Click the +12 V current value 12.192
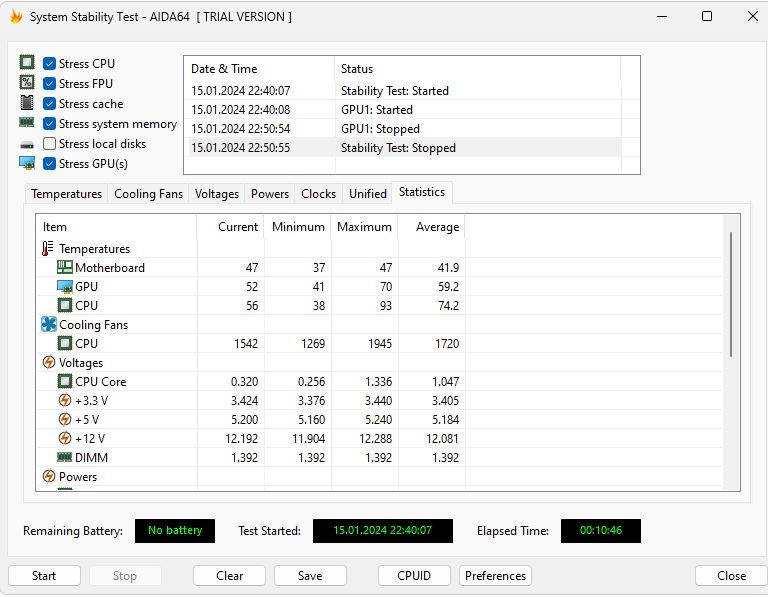 click(x=241, y=438)
